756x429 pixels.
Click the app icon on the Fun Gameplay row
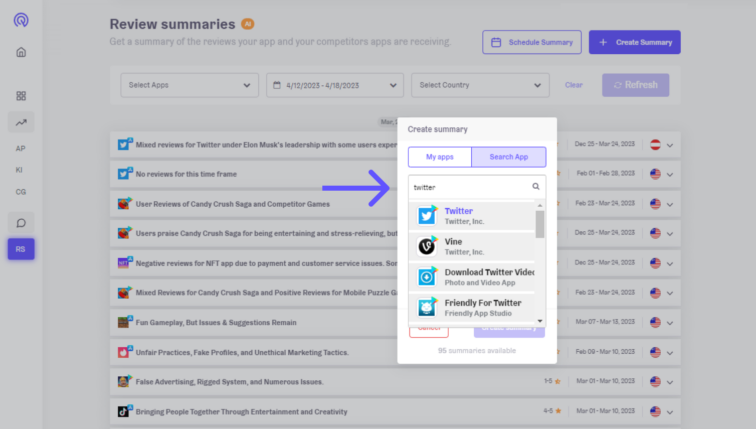125,322
